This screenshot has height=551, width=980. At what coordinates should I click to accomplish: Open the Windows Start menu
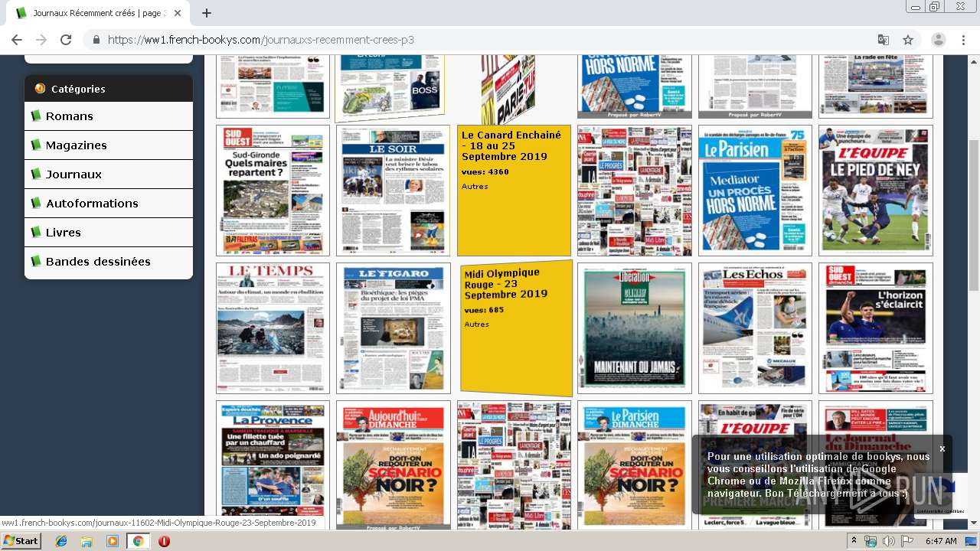[21, 541]
